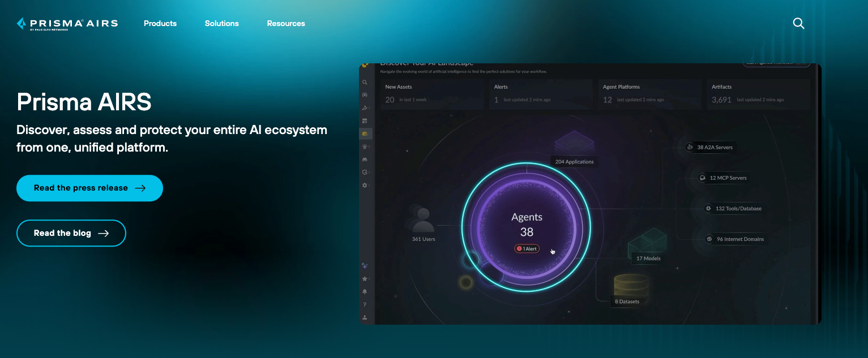Open the Alerts summary card
The image size is (868, 358).
[x=540, y=94]
